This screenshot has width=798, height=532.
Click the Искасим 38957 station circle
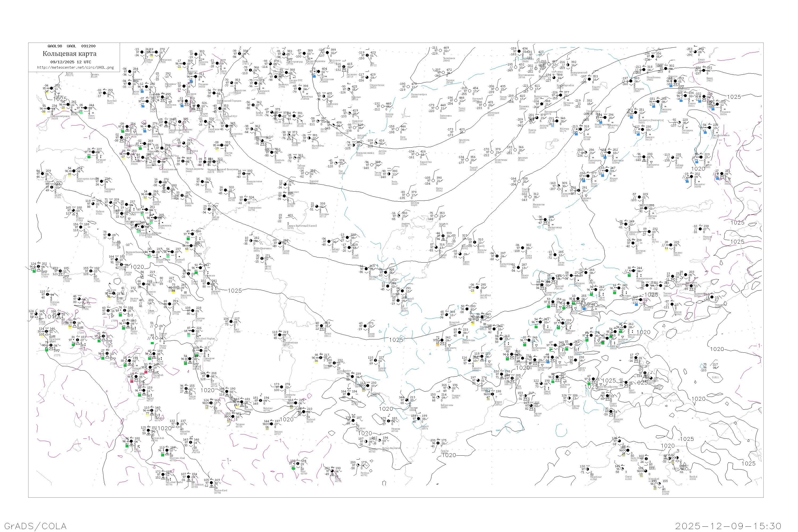(x=611, y=412)
